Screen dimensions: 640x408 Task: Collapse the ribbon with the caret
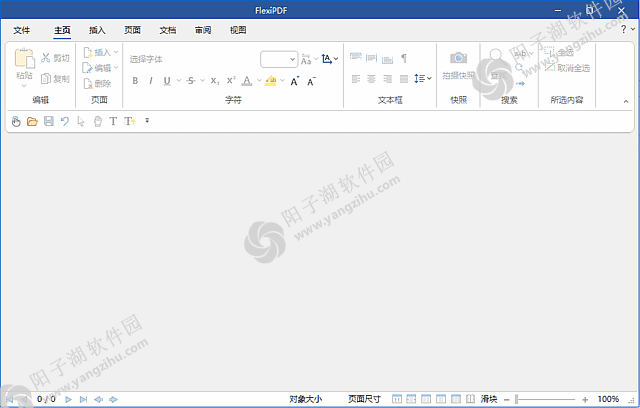[626, 101]
